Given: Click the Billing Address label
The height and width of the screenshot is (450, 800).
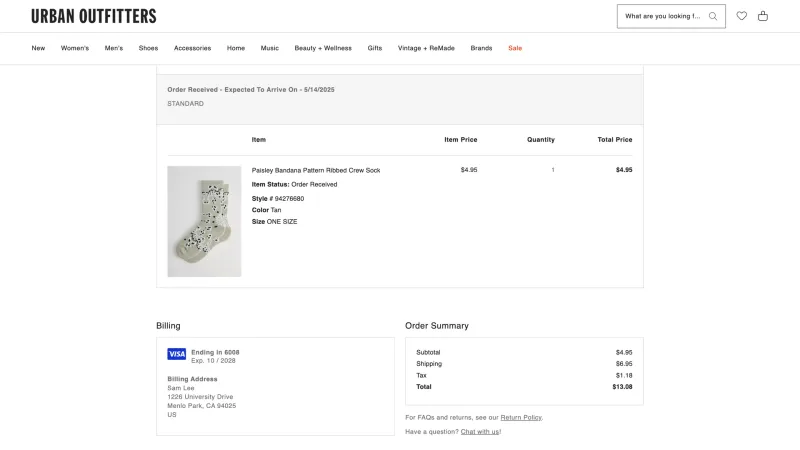Looking at the screenshot, I should (192, 379).
